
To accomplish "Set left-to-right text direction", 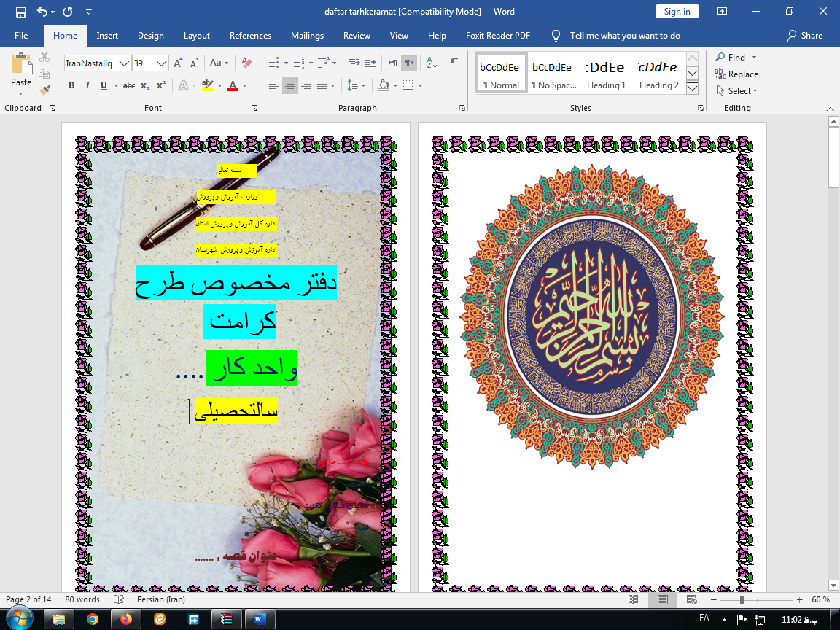I will tap(393, 63).
